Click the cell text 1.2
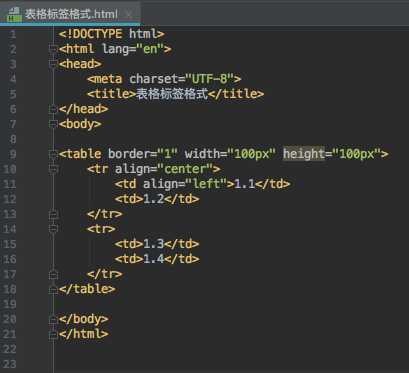Image resolution: width=409 pixels, height=373 pixels. point(154,199)
